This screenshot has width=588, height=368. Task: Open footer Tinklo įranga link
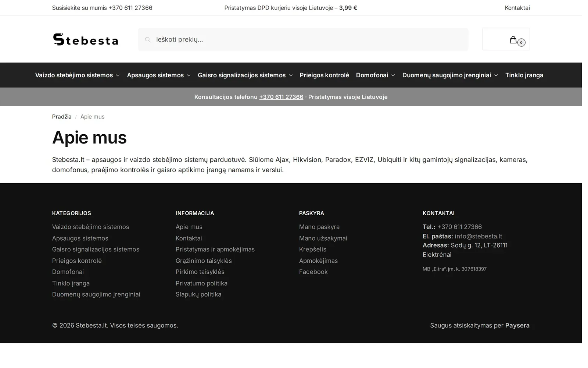(x=71, y=283)
